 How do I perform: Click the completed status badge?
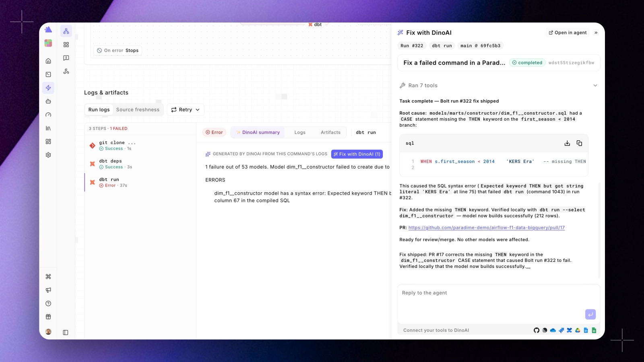527,63
